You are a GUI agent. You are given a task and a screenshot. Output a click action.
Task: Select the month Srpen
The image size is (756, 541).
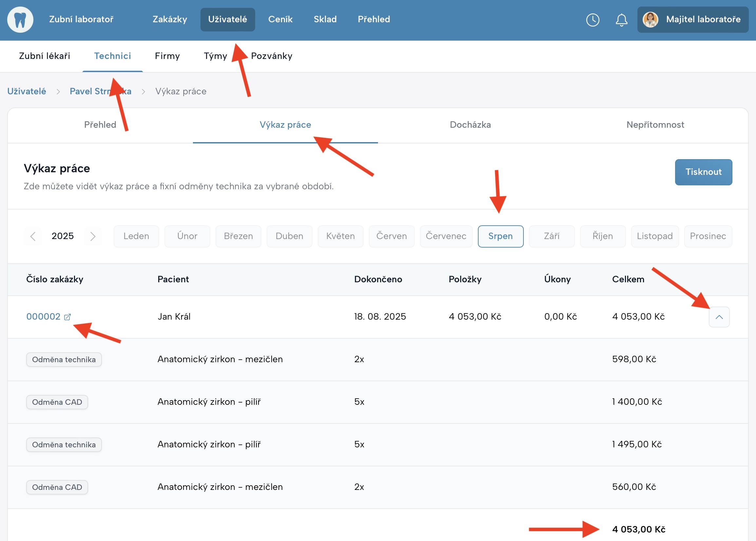(500, 236)
